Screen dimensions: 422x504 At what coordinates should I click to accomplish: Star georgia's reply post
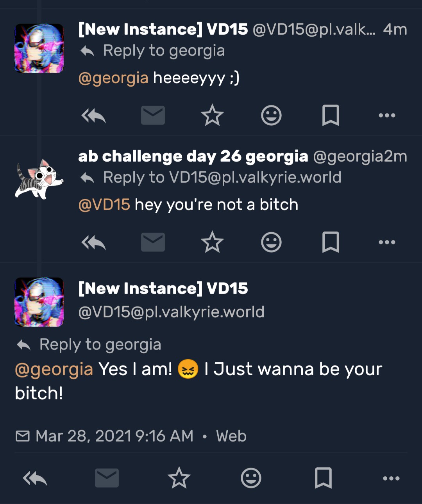click(x=212, y=242)
